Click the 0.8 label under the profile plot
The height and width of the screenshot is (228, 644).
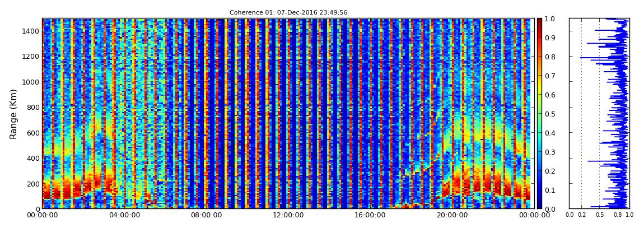pyautogui.click(x=617, y=215)
